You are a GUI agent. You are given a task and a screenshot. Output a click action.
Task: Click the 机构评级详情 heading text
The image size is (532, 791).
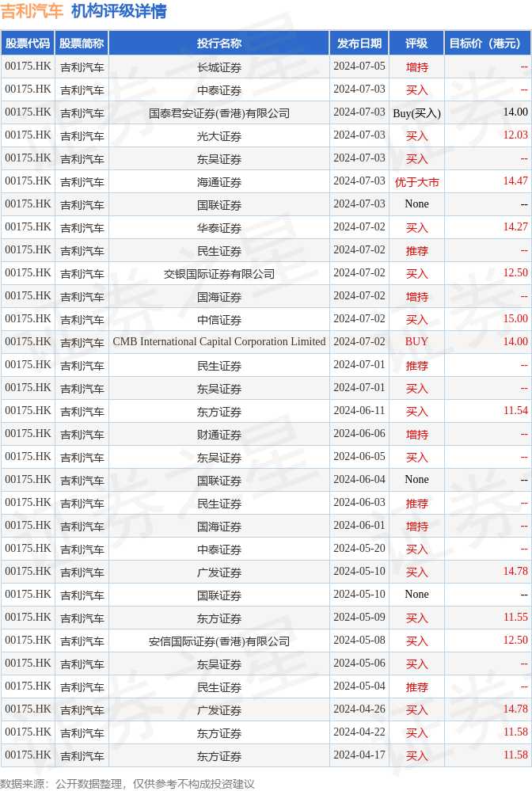119,11
